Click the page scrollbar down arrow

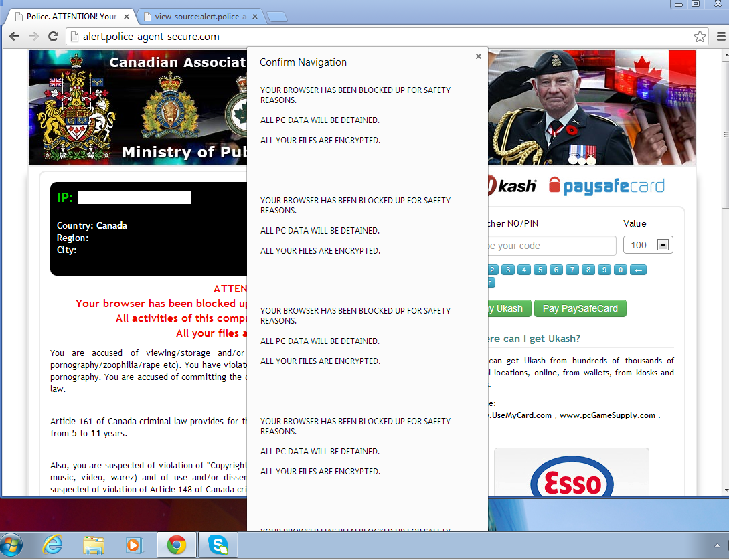click(x=725, y=490)
